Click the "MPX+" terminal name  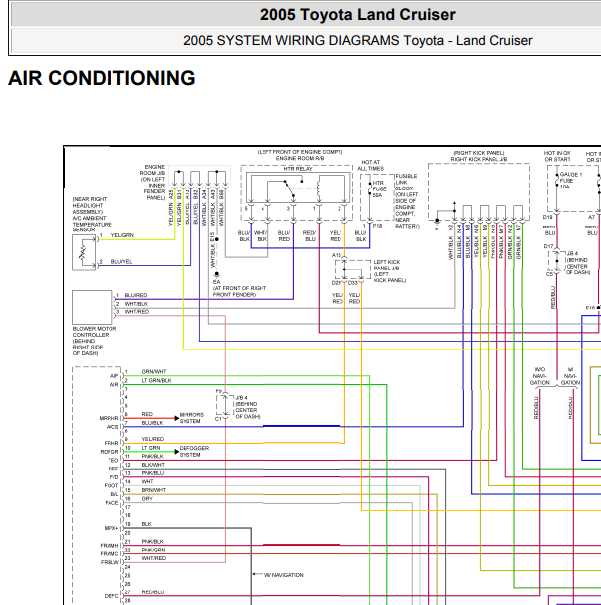pyautogui.click(x=111, y=528)
